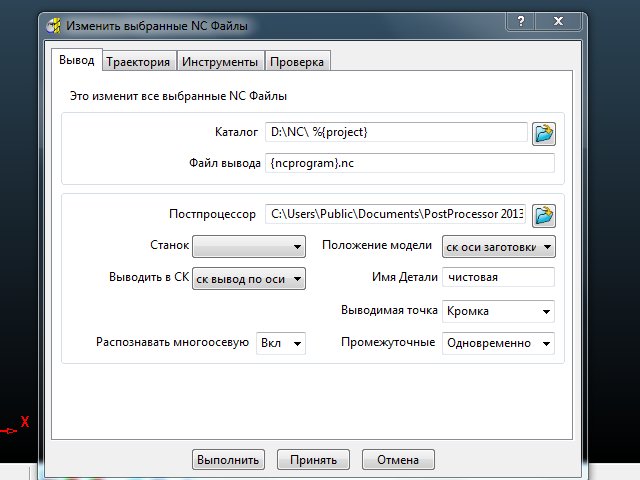Image resolution: width=640 pixels, height=480 pixels.
Task: Click the Отмена button
Action: click(x=398, y=460)
